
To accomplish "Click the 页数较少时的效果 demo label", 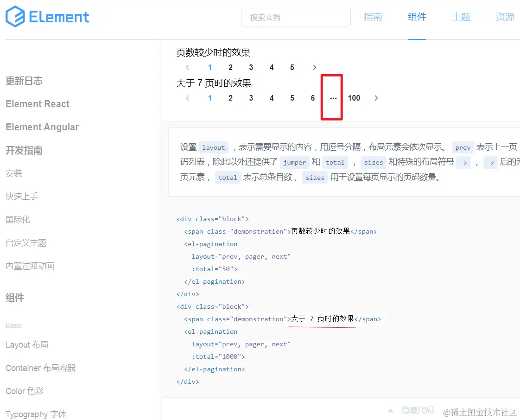I will point(213,52).
